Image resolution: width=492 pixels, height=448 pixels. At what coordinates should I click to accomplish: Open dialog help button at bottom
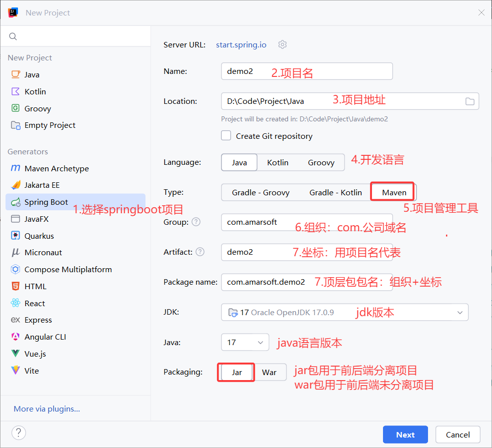point(19,433)
